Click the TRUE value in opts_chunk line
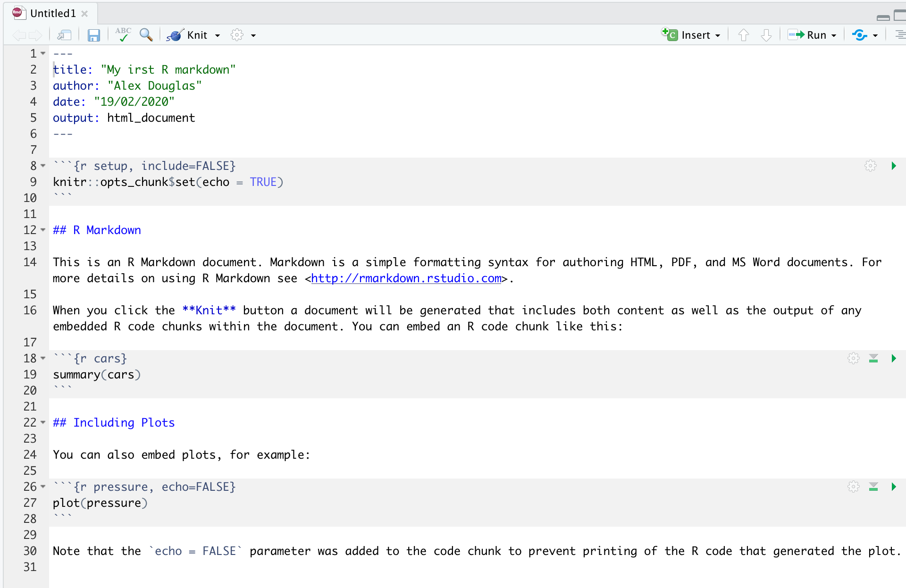 click(x=263, y=182)
